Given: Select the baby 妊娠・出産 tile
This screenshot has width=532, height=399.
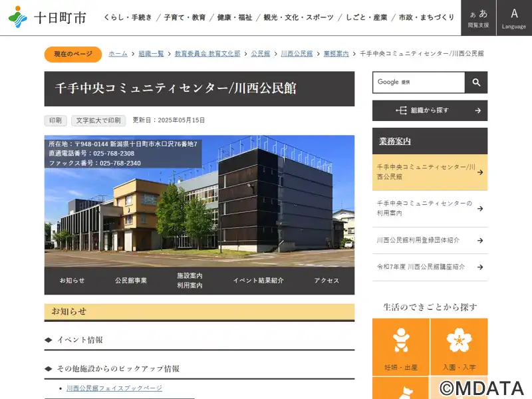Looking at the screenshot, I should click(x=401, y=346).
